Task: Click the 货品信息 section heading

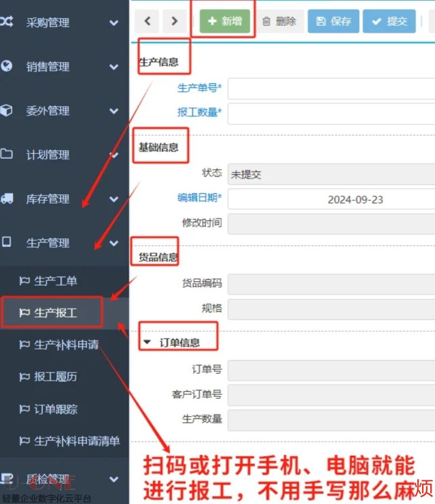Action: pos(159,257)
